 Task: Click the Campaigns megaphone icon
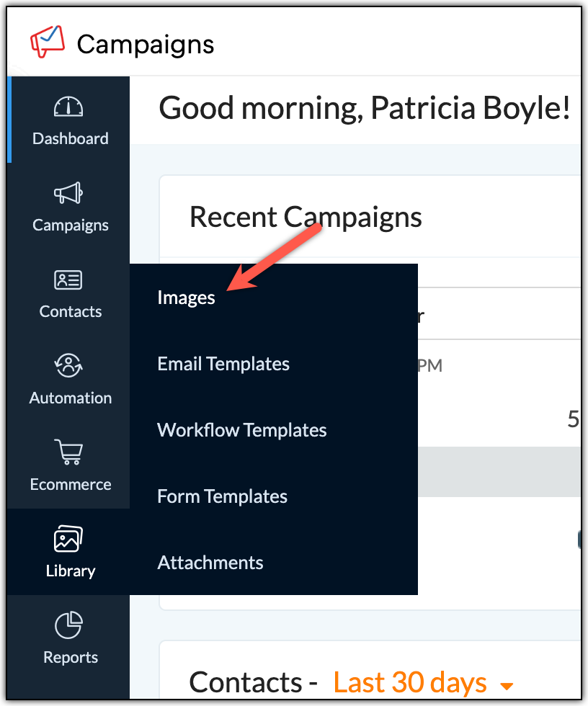click(x=69, y=194)
